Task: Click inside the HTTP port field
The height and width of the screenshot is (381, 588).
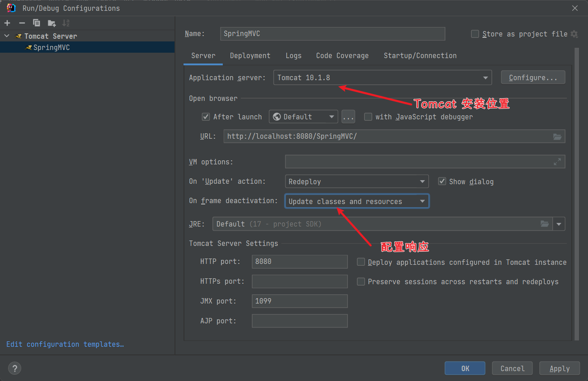Action: [299, 262]
